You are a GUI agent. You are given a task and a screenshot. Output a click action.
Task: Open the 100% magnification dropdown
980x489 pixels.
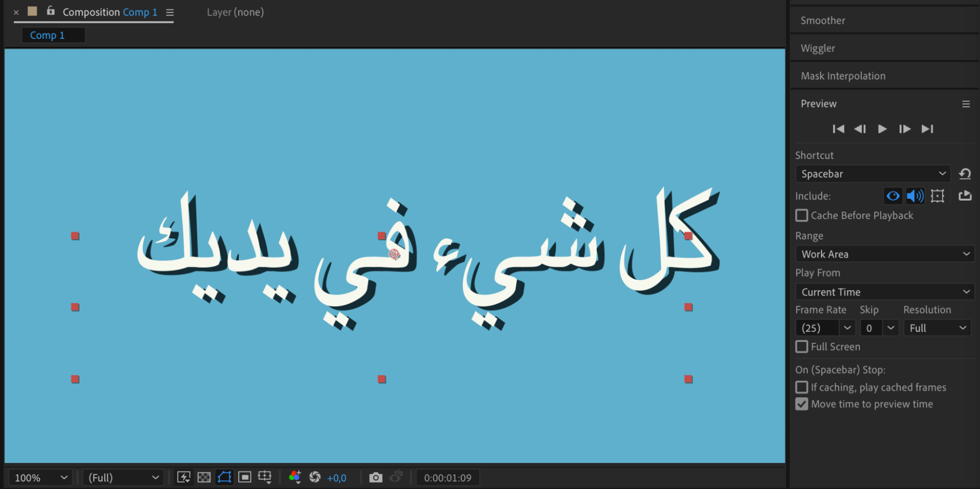(x=41, y=478)
